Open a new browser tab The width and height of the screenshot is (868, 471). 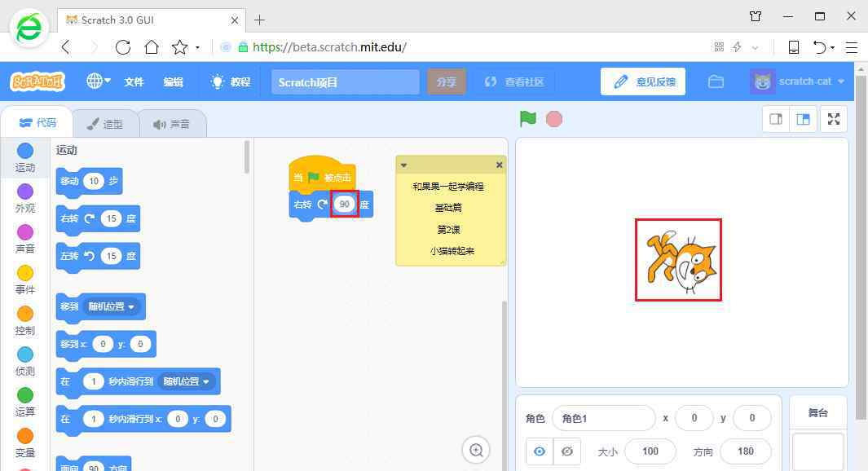[260, 20]
